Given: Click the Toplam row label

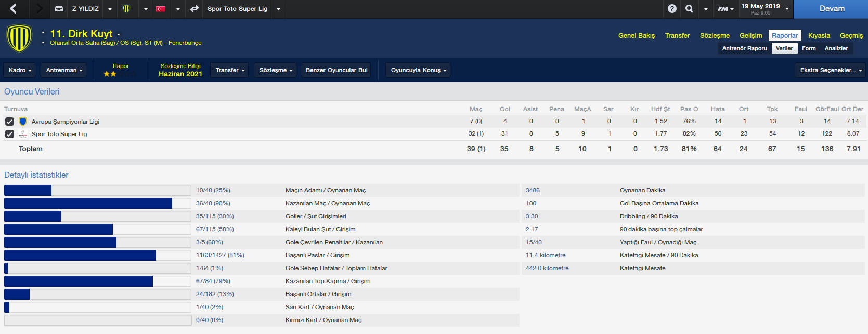Looking at the screenshot, I should [x=31, y=149].
